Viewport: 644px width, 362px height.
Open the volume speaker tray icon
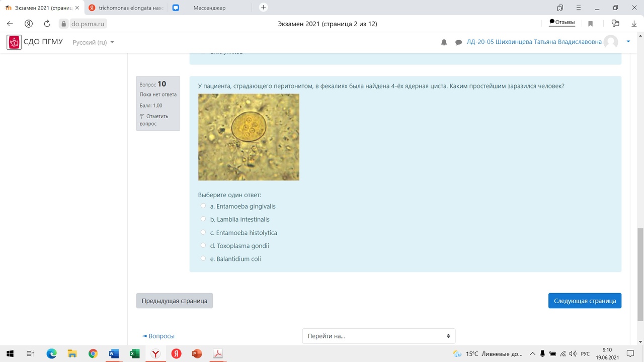(573, 353)
